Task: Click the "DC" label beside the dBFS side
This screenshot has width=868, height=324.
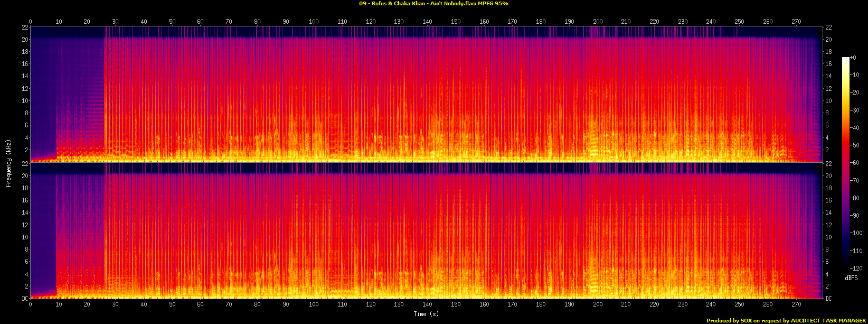Action: click(x=828, y=299)
